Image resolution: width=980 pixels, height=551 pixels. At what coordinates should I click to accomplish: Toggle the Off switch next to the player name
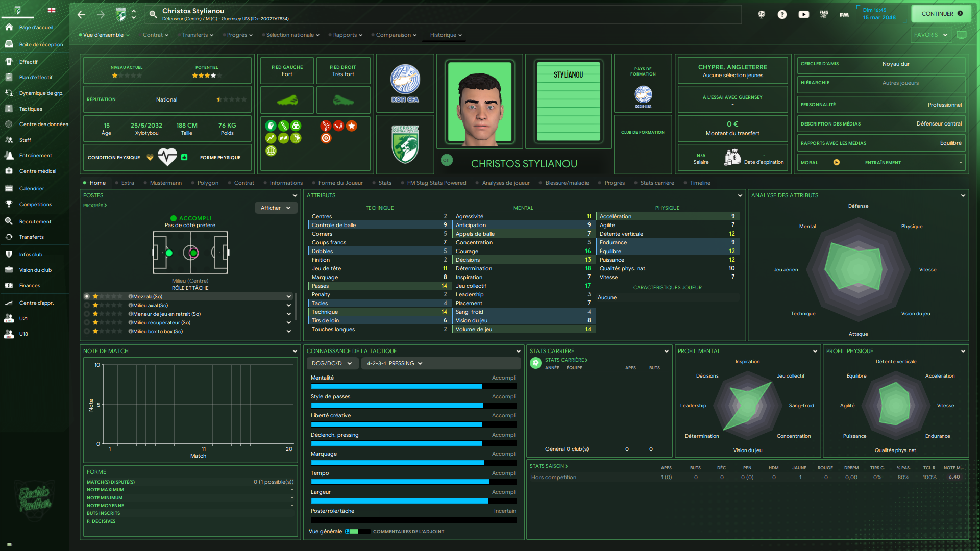[x=447, y=160]
